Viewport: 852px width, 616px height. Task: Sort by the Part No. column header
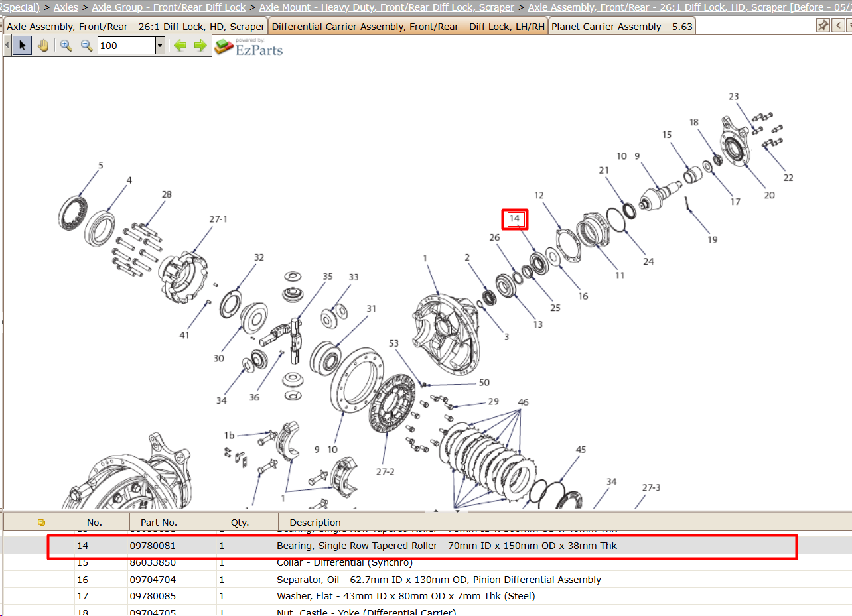pyautogui.click(x=159, y=522)
